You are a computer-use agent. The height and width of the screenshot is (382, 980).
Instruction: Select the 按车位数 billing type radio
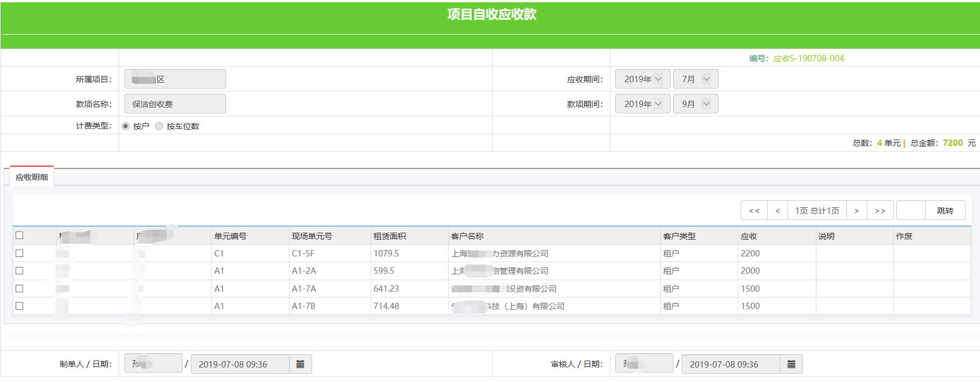click(x=159, y=126)
